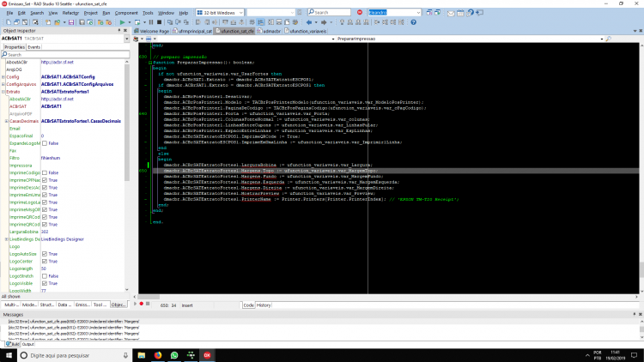
Task: Toggle LogoCenter checkbox
Action: (x=45, y=262)
